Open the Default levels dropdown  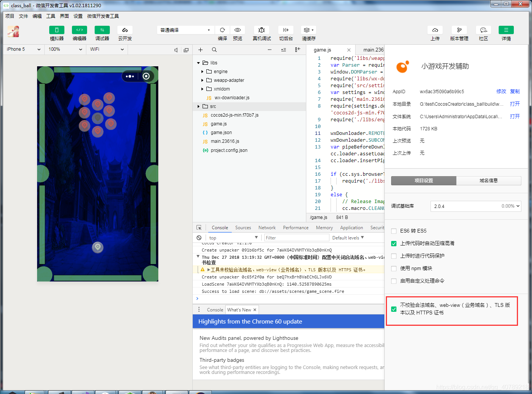coord(348,238)
